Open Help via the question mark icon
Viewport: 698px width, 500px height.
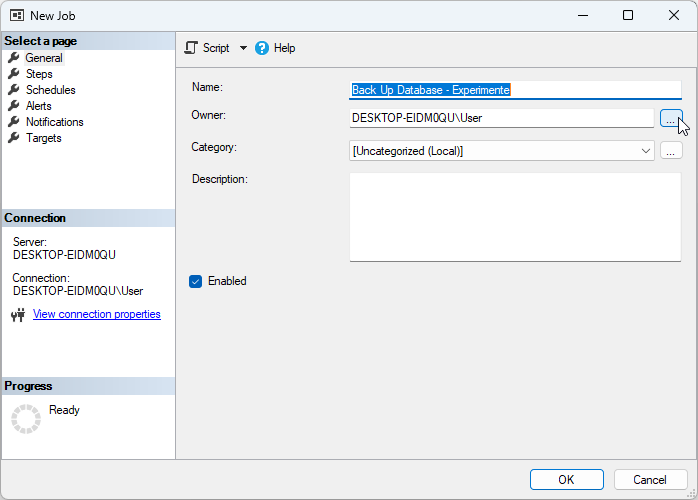pos(262,48)
